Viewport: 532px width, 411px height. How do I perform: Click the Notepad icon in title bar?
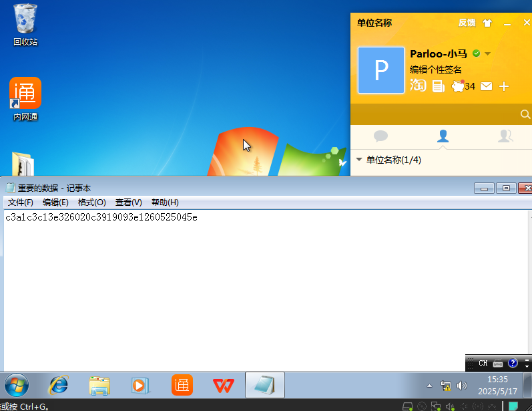pos(11,188)
